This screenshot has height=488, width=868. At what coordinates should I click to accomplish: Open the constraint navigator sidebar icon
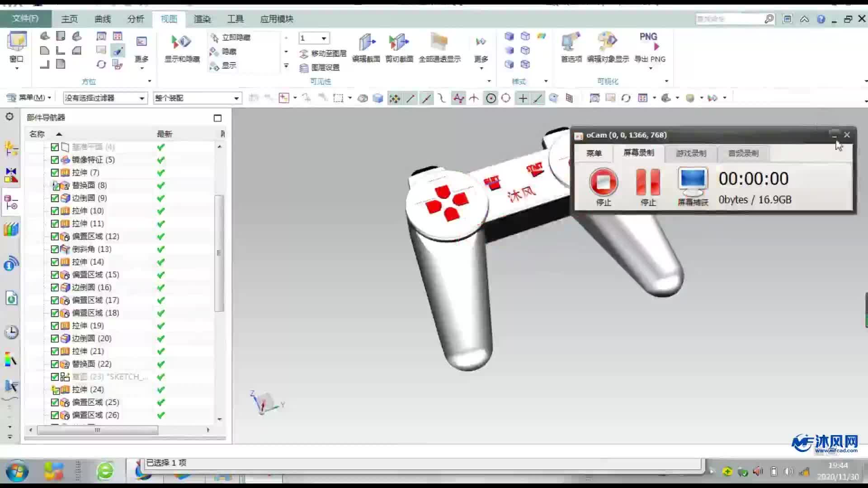[11, 174]
